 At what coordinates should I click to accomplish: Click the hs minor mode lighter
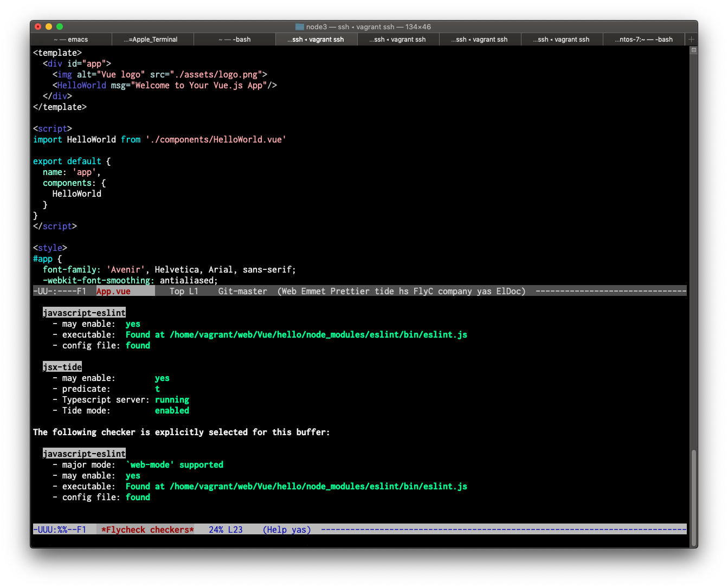403,291
